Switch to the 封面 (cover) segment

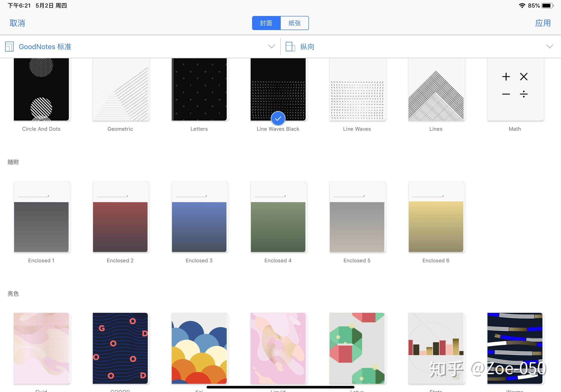tap(266, 23)
